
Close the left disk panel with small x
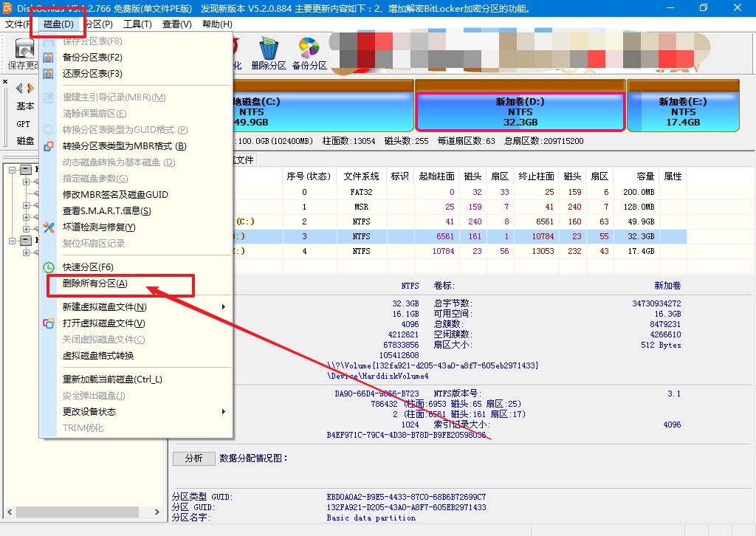coord(5,81)
